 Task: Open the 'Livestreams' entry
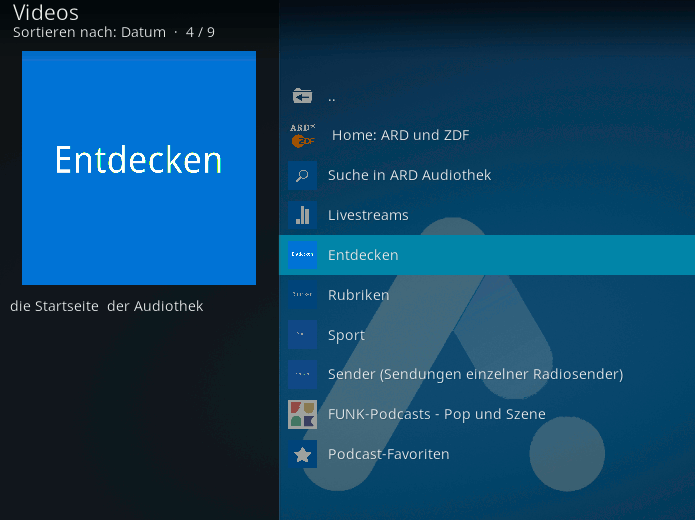click(487, 215)
